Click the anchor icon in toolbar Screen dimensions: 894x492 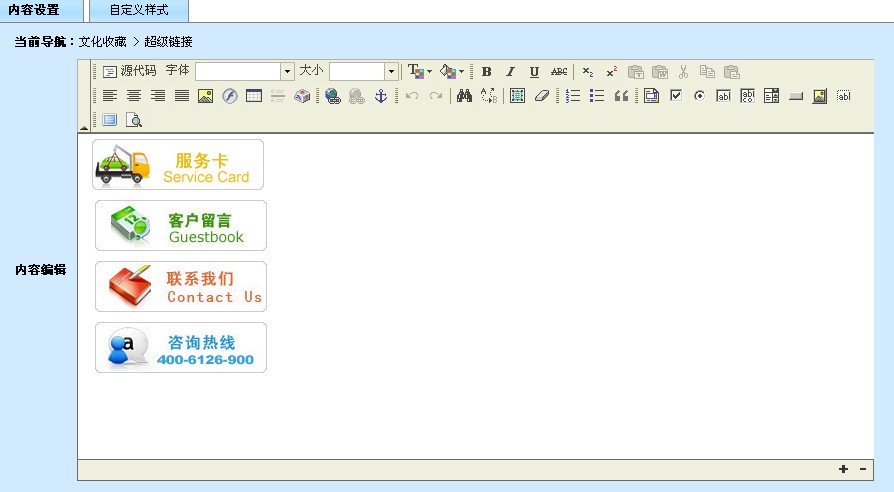coord(380,96)
